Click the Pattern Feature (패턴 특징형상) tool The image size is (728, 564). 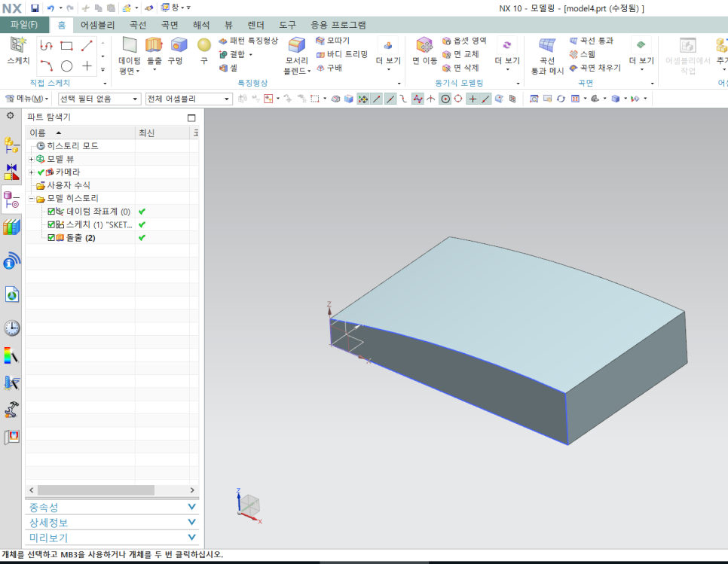pos(249,41)
